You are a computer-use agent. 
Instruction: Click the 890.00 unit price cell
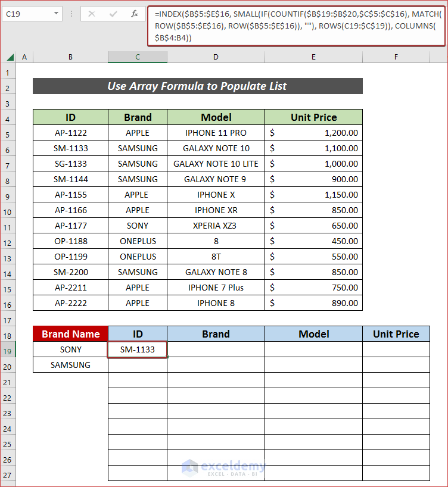(313, 303)
